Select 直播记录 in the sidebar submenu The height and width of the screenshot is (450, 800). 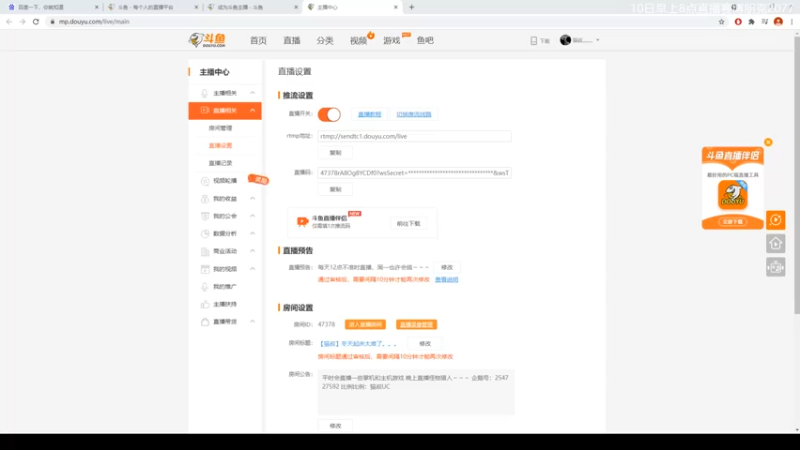tap(220, 163)
